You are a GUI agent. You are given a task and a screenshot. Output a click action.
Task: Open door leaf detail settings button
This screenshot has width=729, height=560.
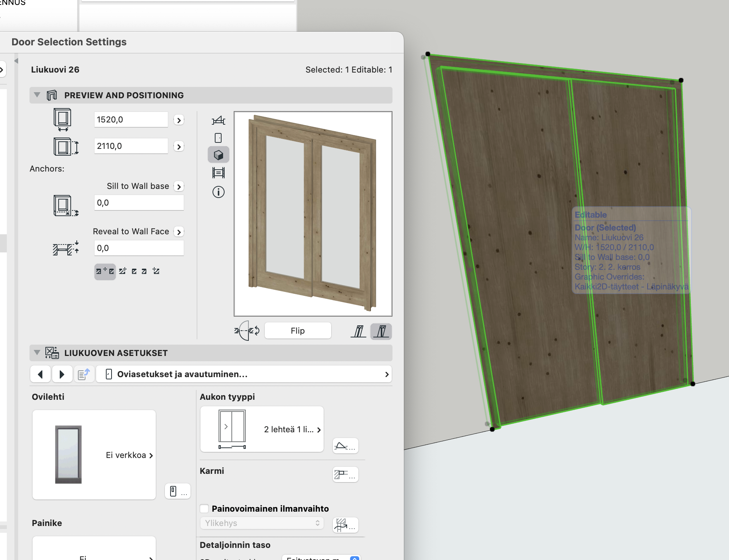click(x=177, y=491)
